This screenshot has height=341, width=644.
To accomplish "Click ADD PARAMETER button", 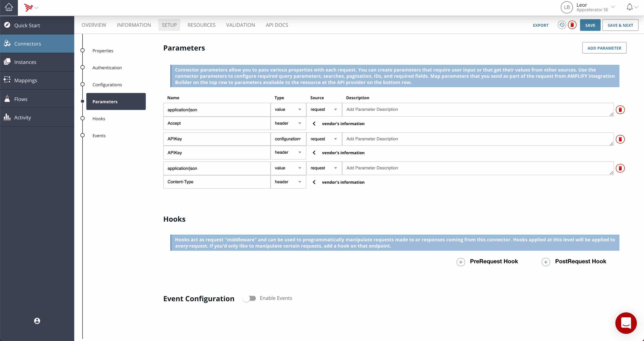I will coord(604,48).
